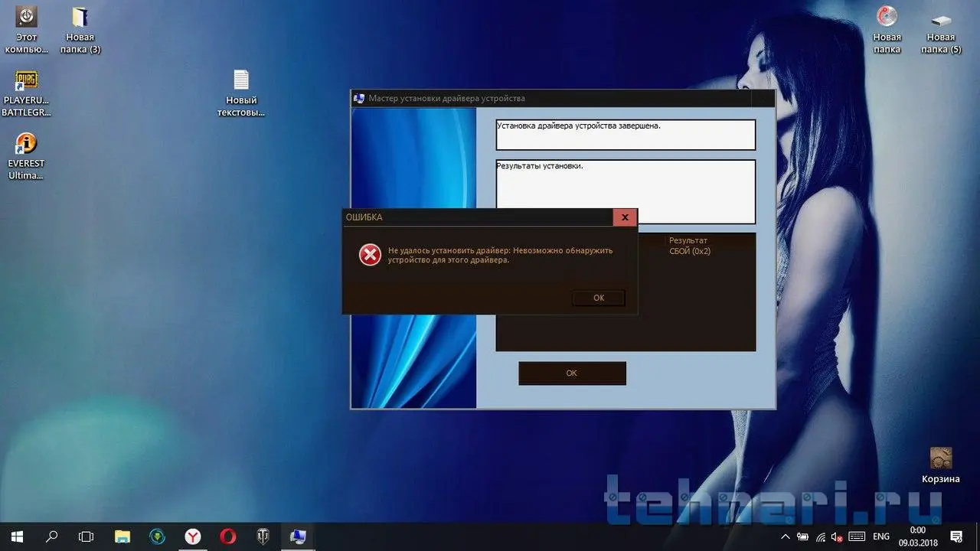980x551 pixels.
Task: Open the Новая папка disc icon on desktop
Action: [x=887, y=17]
